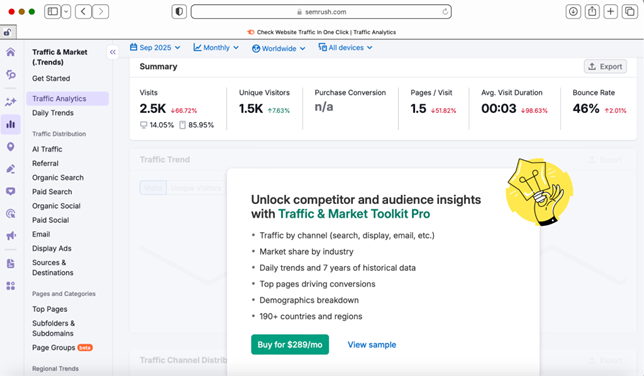Open the Sep 2025 date dropdown

(155, 48)
